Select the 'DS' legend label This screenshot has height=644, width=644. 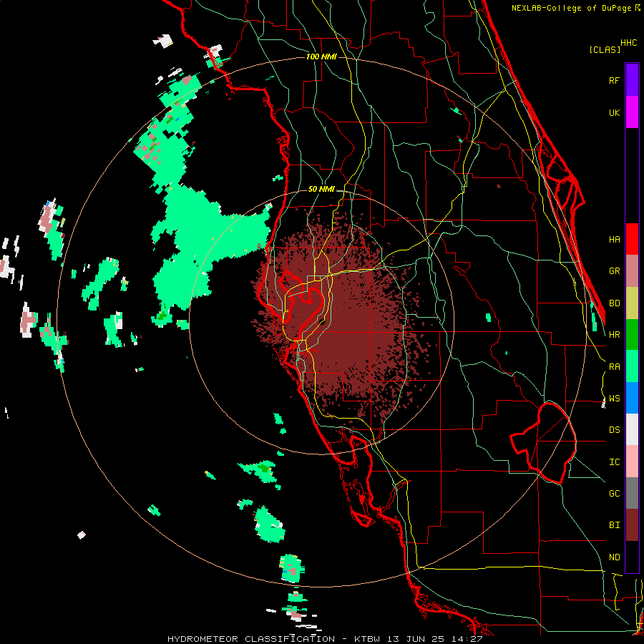pos(614,430)
